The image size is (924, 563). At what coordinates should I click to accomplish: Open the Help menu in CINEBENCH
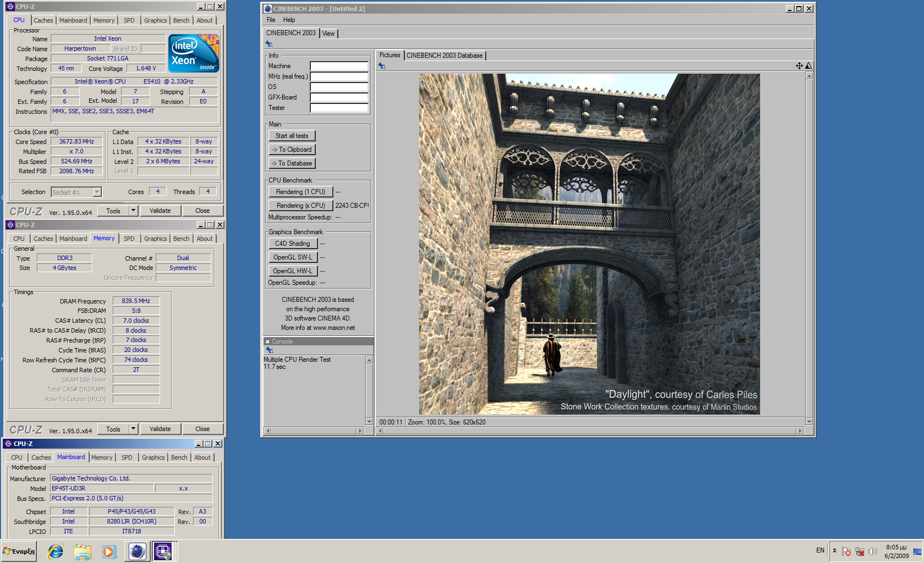(289, 20)
